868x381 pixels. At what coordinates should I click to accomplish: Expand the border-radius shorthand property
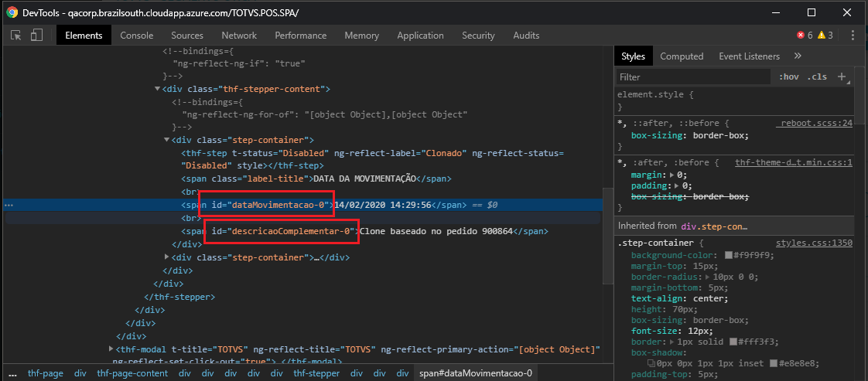(x=707, y=277)
